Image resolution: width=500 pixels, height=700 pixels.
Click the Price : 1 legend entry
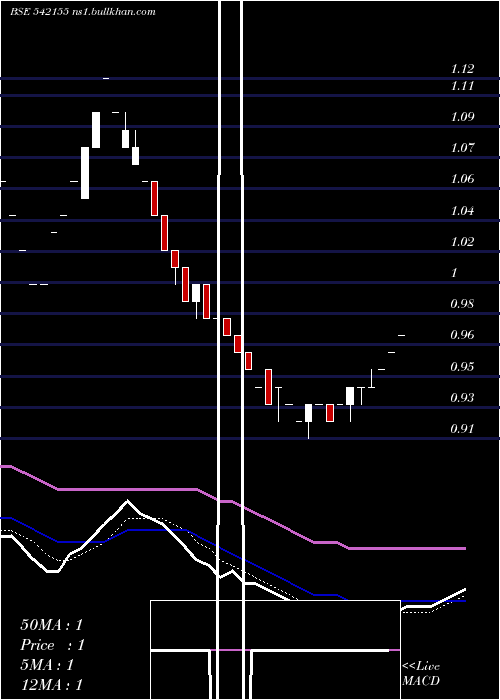[52, 645]
